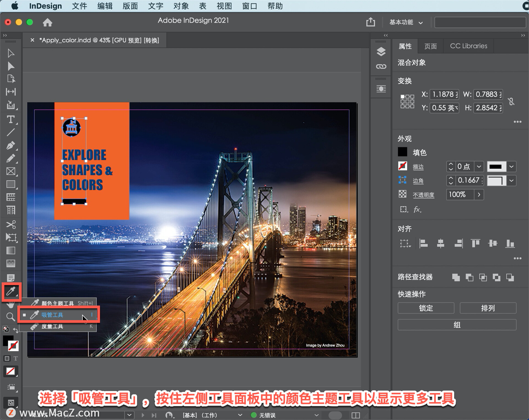This screenshot has width=529, height=420.
Task: Open the Layers panel icon
Action: pos(381,52)
